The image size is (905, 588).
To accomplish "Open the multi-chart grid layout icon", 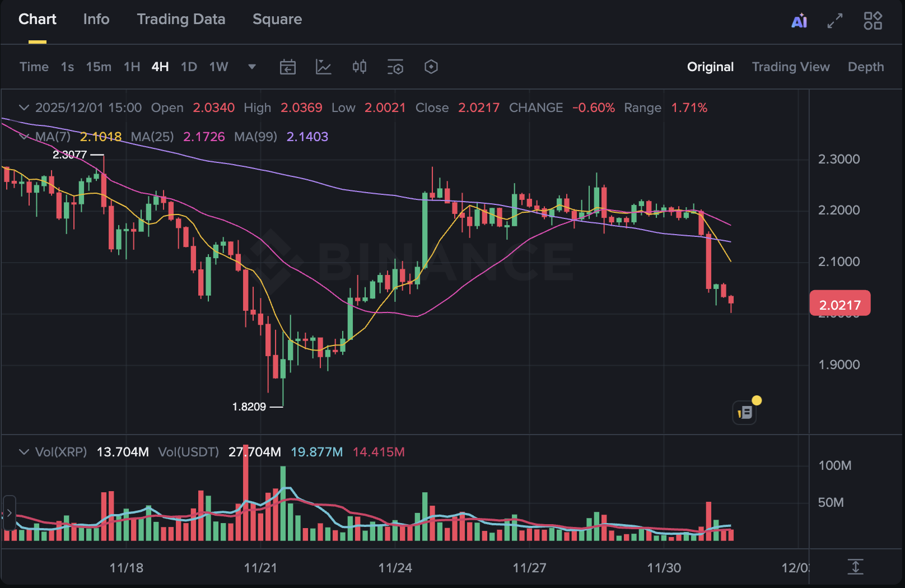I will pyautogui.click(x=873, y=21).
